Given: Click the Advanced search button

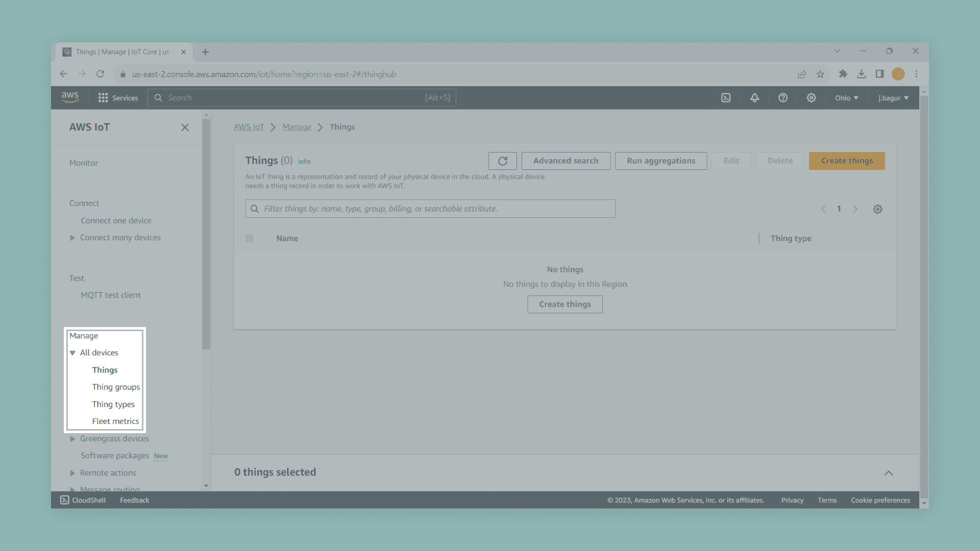Looking at the screenshot, I should 566,161.
